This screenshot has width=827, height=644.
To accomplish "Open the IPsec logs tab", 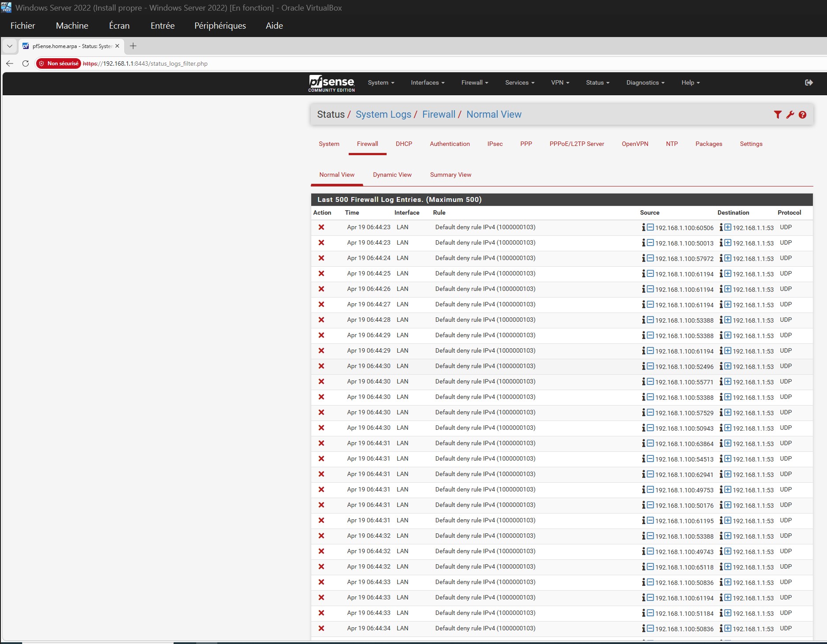I will [495, 144].
